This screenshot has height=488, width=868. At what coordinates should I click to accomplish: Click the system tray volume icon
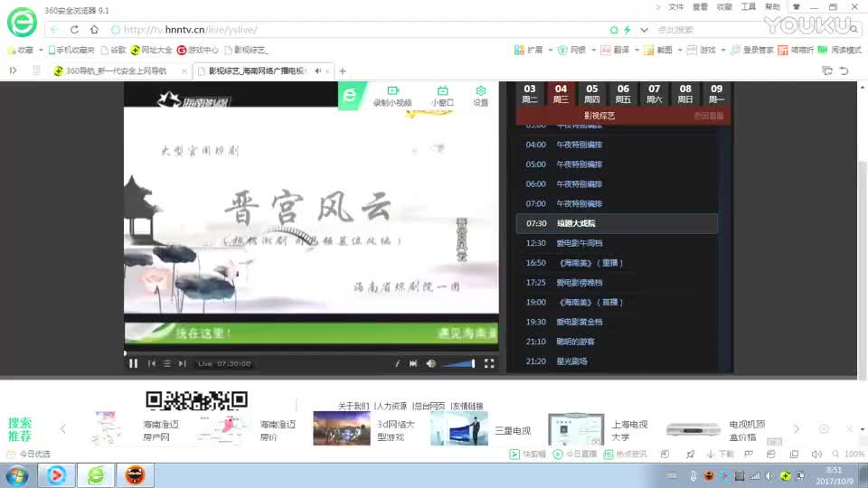tap(770, 476)
